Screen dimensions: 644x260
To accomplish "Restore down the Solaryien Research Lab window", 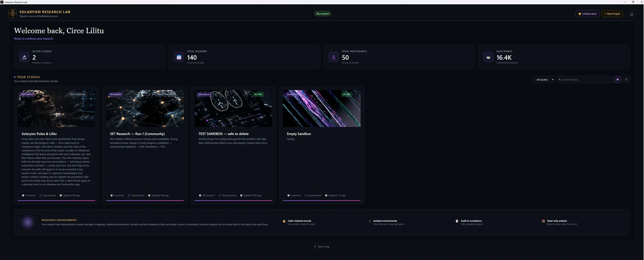I will [x=633, y=2].
